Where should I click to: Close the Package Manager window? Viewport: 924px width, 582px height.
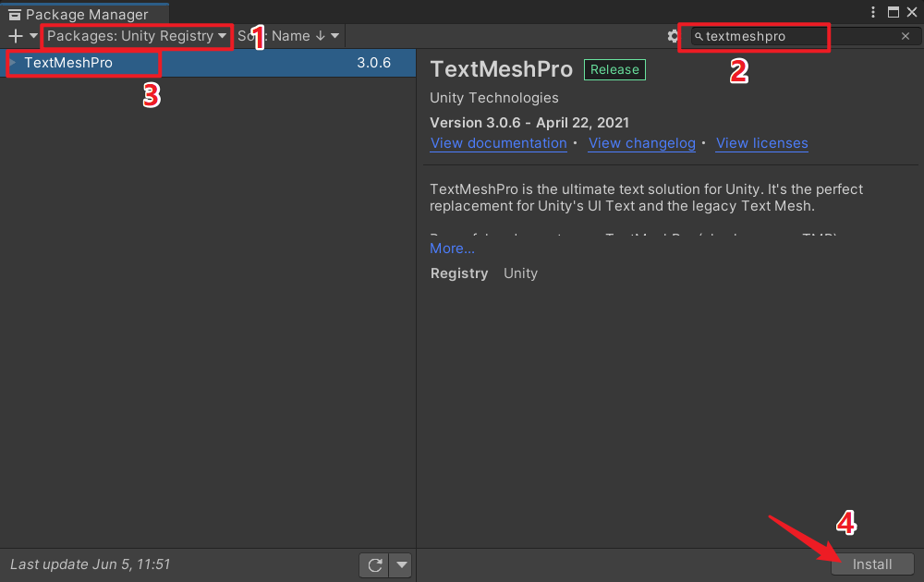[912, 12]
